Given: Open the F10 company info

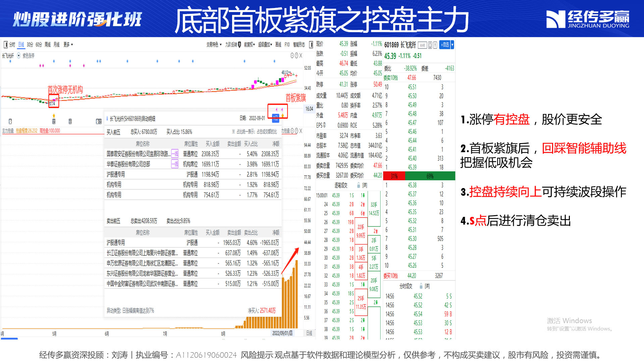Looking at the screenshot, I should pyautogui.click(x=287, y=45).
